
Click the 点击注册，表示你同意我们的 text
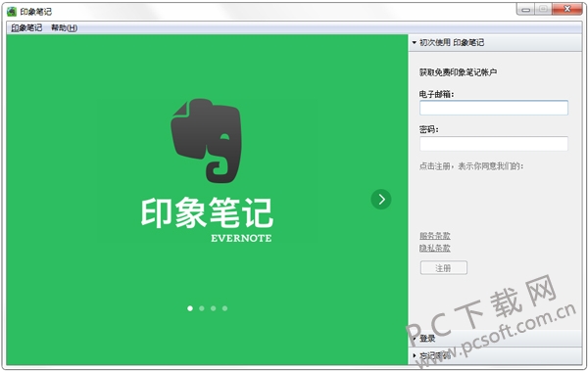click(471, 166)
